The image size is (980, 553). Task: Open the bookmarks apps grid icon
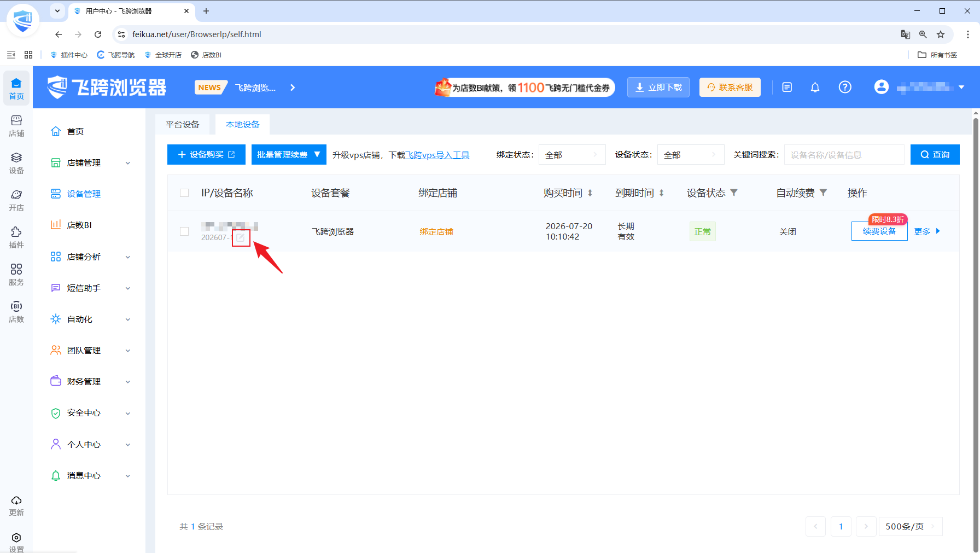coord(28,55)
